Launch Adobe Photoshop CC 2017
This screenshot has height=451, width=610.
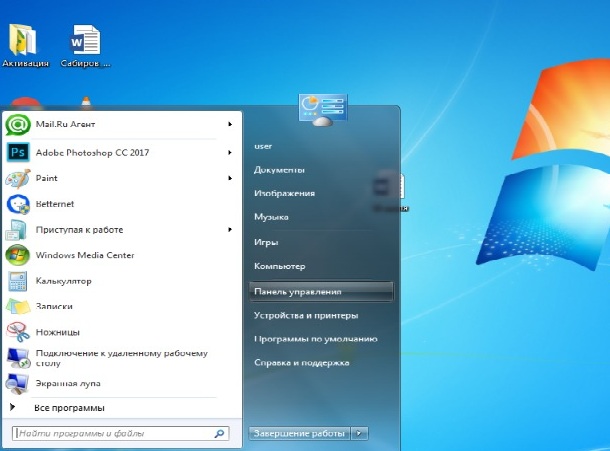(x=91, y=152)
